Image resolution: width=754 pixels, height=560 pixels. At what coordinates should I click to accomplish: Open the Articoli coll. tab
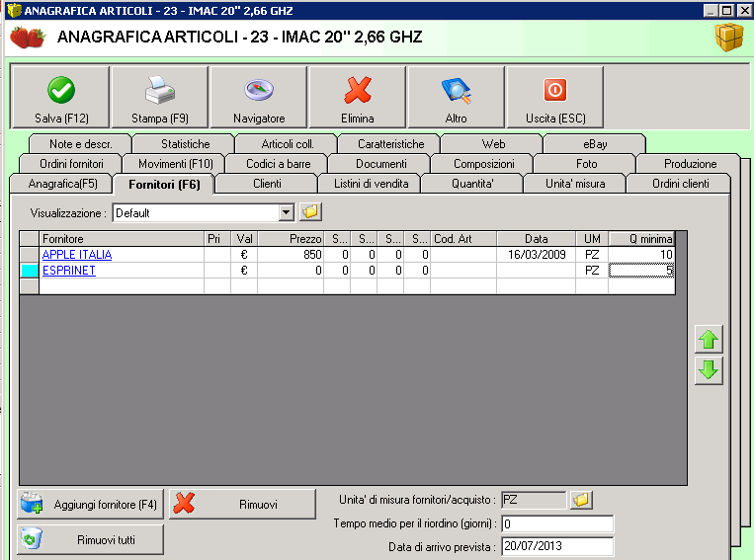tap(288, 144)
